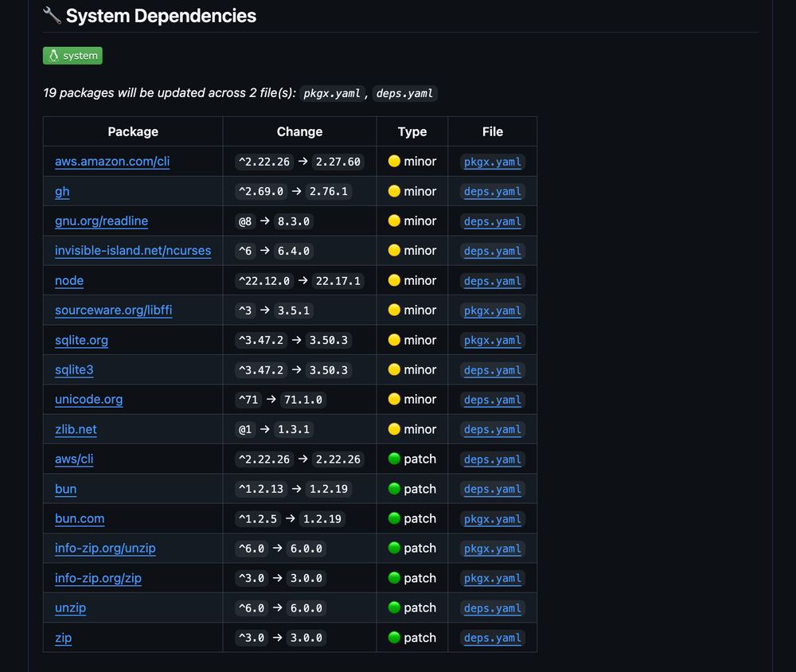796x672 pixels.
Task: Open the unzip package link
Action: pos(70,608)
